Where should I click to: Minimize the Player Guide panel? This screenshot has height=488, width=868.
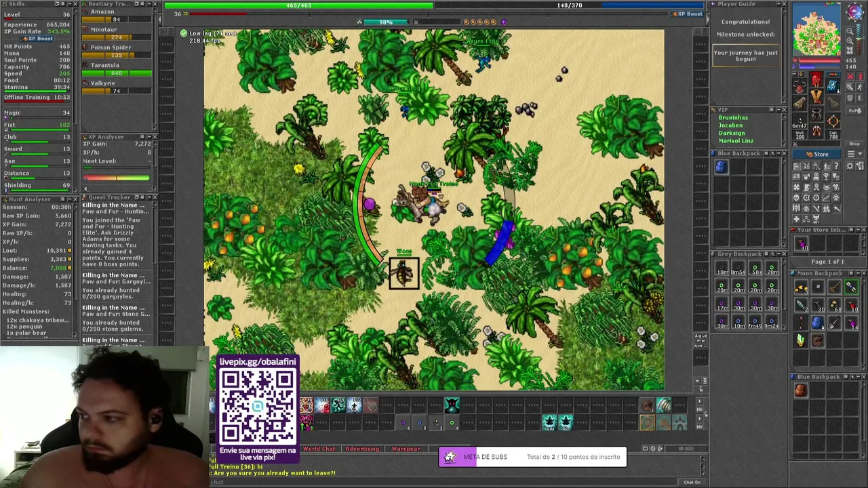click(x=778, y=3)
